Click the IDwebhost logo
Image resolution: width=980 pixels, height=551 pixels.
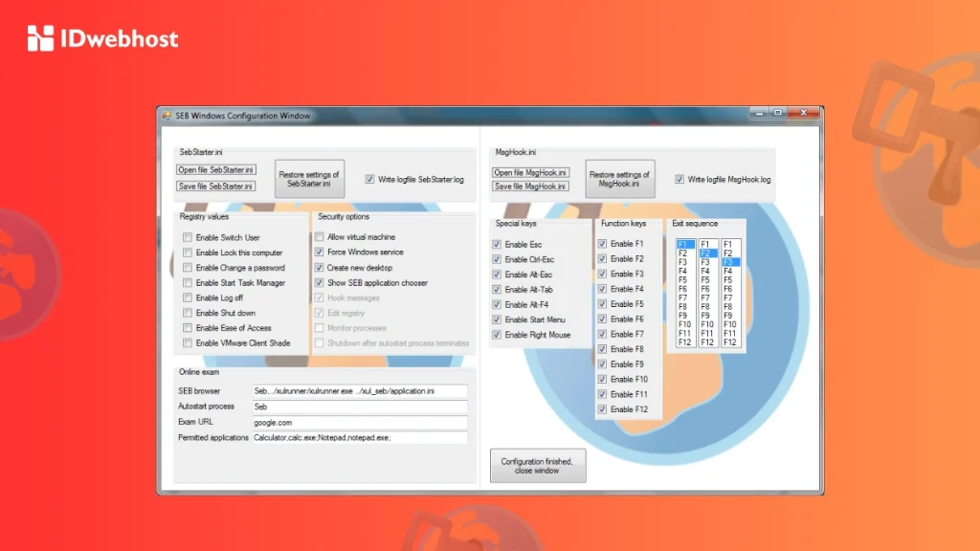(103, 38)
